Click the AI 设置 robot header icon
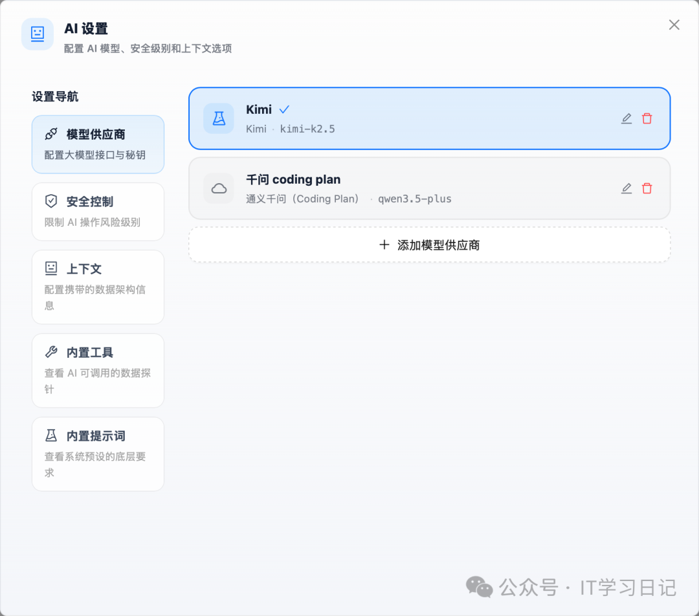Image resolution: width=699 pixels, height=616 pixels. click(38, 34)
